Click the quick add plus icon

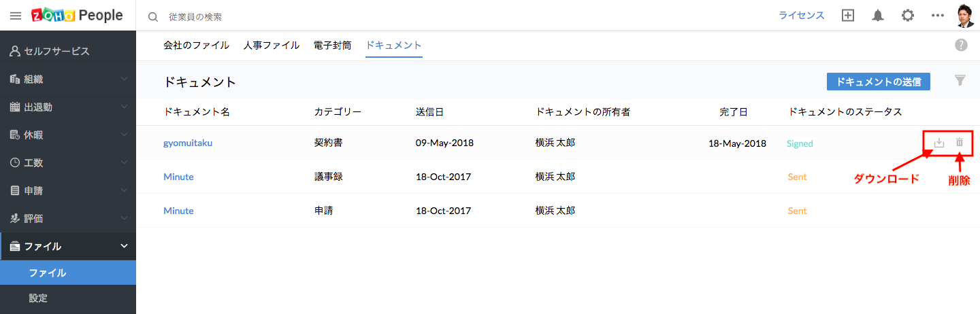pos(848,16)
